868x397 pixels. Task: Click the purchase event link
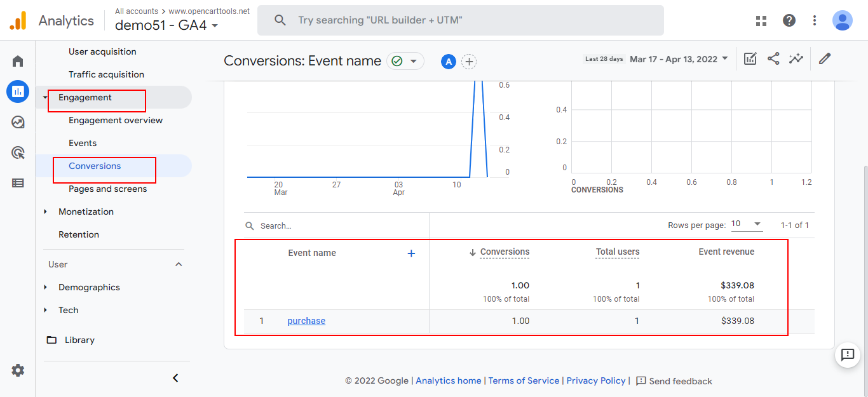306,321
